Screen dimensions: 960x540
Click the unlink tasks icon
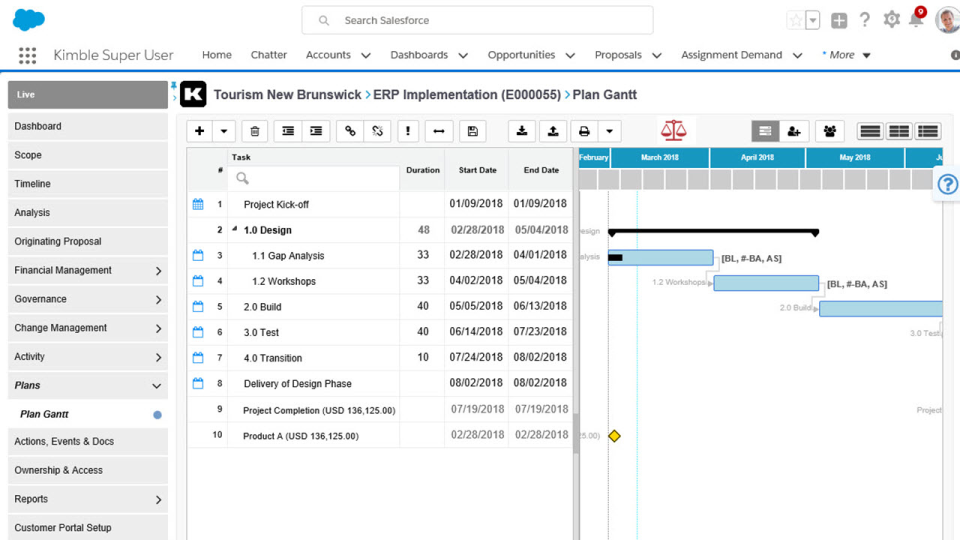tap(378, 131)
